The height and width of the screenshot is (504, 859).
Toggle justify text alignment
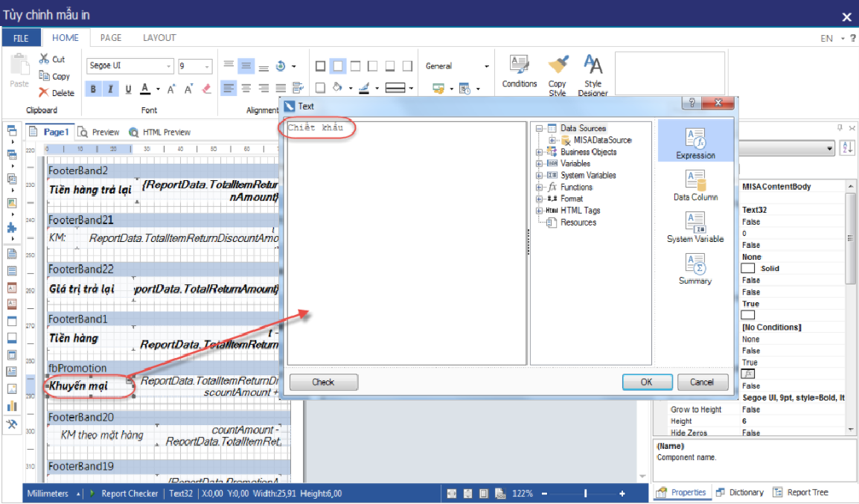(x=281, y=88)
